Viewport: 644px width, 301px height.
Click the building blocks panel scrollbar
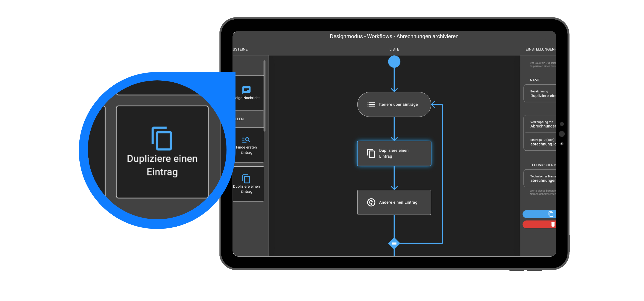point(264,96)
